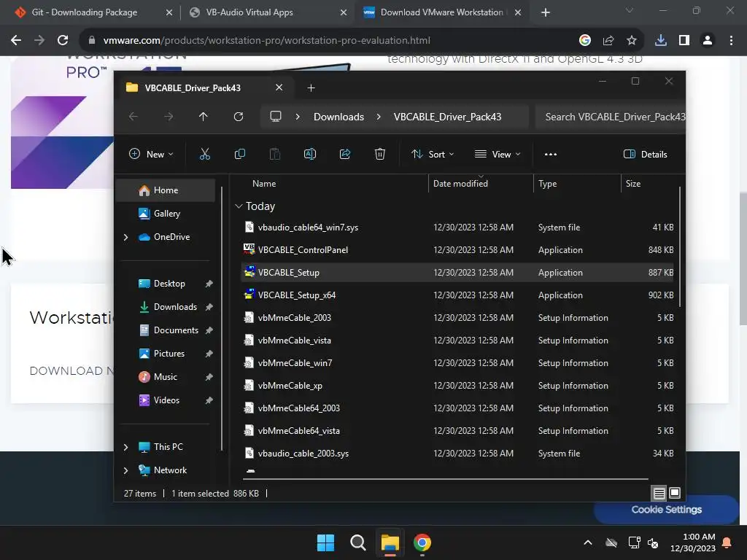
Task: Expand OneDrive in navigation pane
Action: point(125,237)
